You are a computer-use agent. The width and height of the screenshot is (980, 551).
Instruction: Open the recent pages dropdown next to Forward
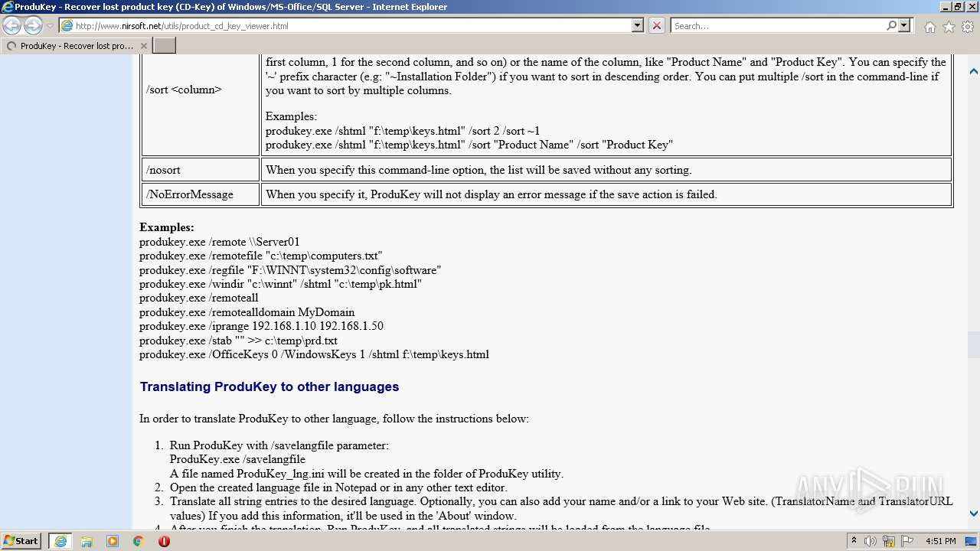[x=50, y=26]
